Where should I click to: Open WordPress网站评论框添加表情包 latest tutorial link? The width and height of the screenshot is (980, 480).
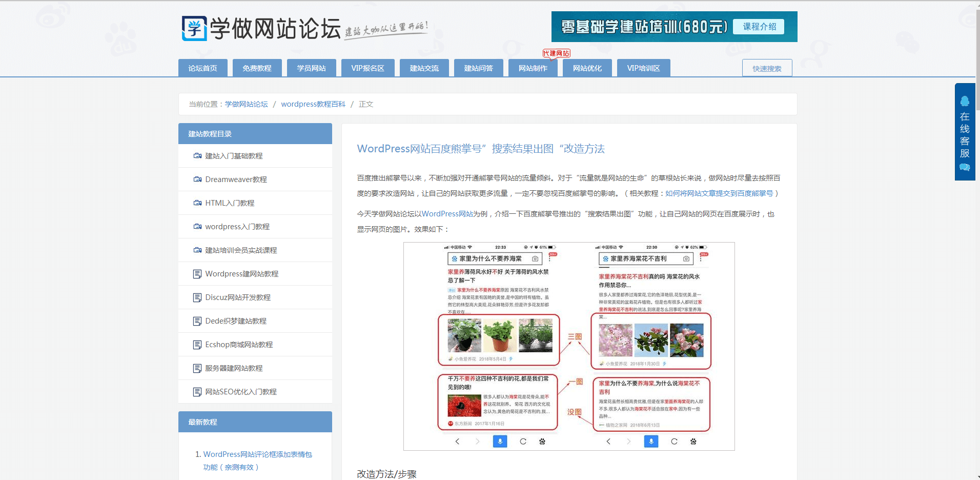click(x=257, y=454)
